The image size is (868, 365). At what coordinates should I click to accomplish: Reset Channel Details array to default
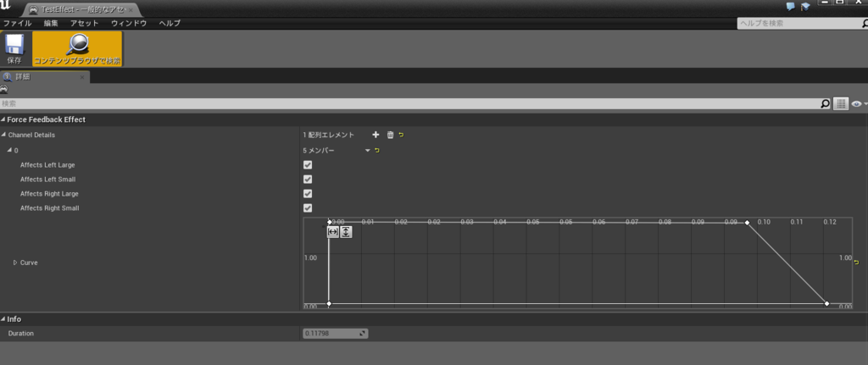tap(401, 135)
